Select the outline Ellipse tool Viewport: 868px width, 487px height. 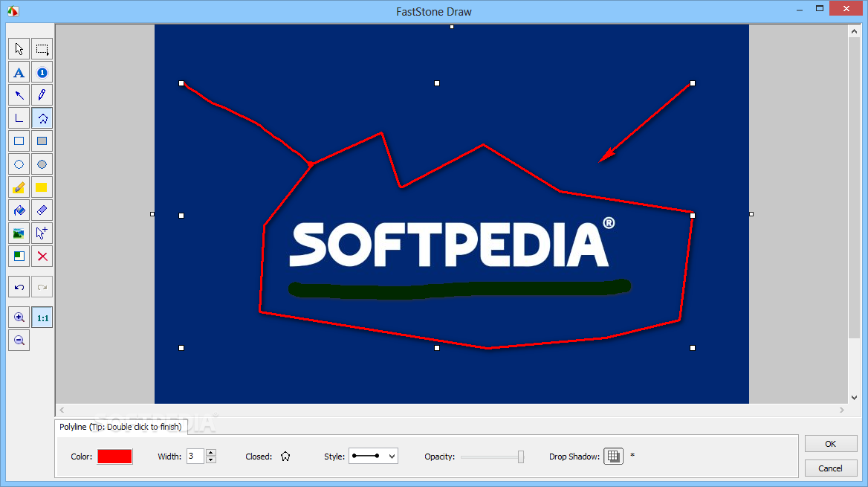[x=19, y=164]
